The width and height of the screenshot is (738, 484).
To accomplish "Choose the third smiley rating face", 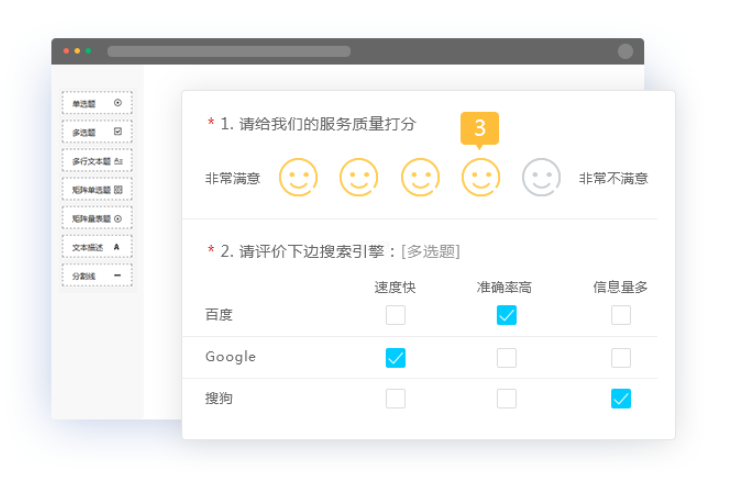I will point(420,178).
